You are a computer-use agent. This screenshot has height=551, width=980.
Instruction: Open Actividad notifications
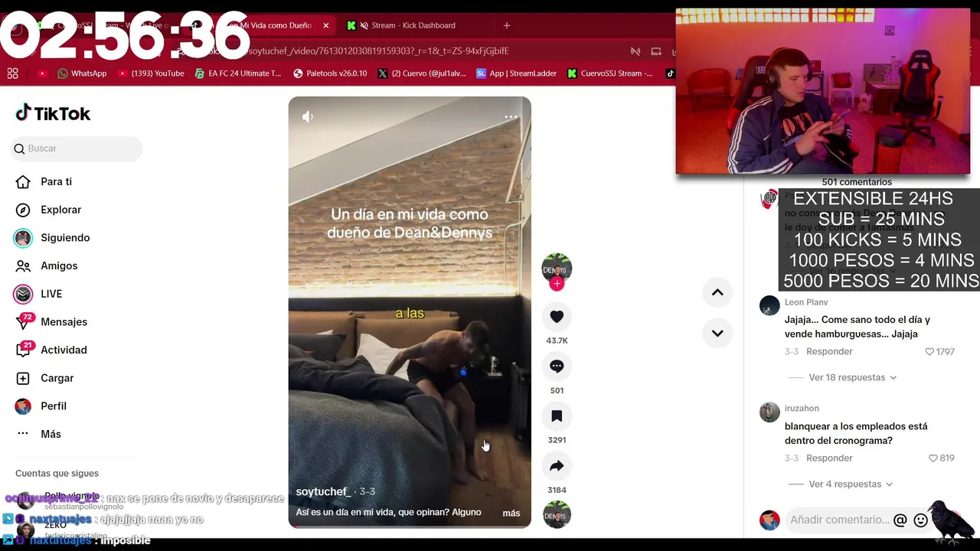click(x=64, y=350)
